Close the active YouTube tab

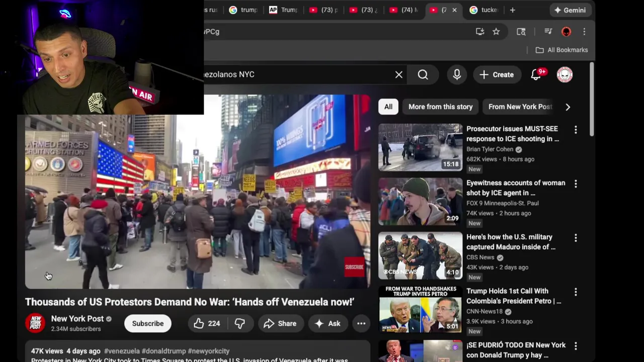[454, 10]
